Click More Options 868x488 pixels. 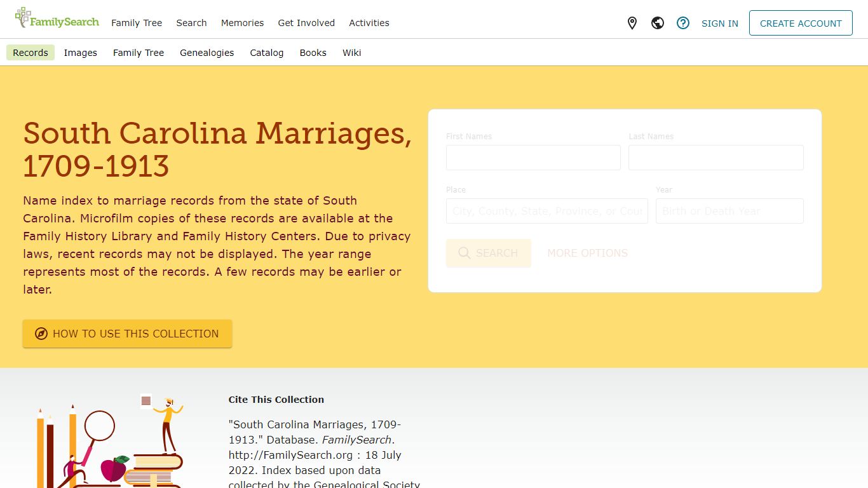588,253
